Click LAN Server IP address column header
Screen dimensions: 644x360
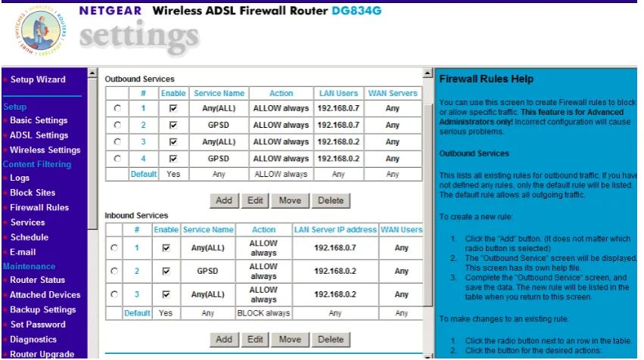click(335, 230)
